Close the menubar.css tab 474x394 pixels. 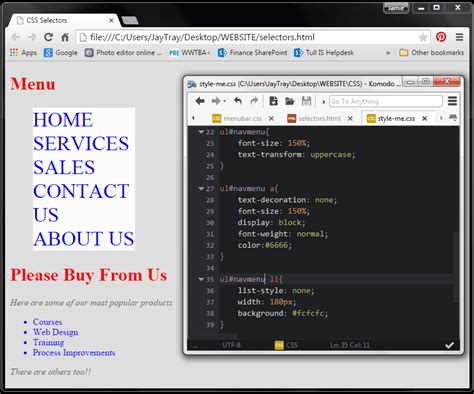(x=271, y=118)
